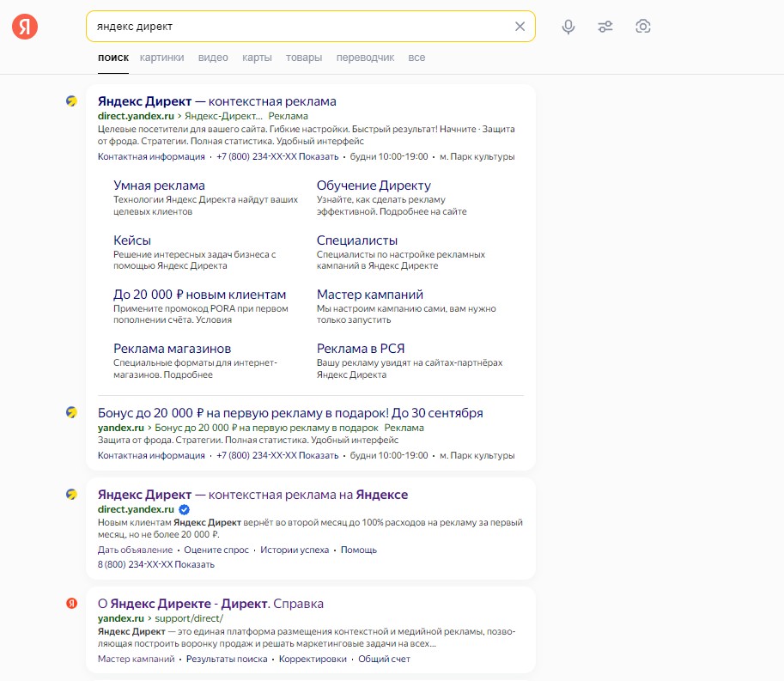Open the карты tab
This screenshot has width=784, height=681.
pos(257,58)
